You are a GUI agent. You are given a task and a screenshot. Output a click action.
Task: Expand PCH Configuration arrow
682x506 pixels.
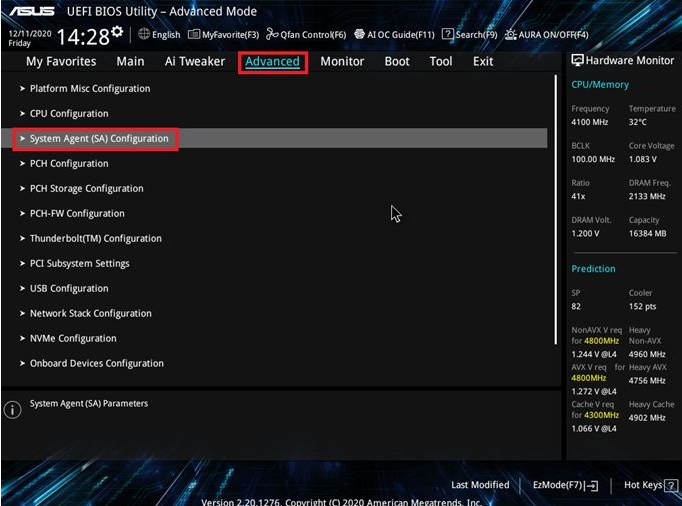click(22, 164)
